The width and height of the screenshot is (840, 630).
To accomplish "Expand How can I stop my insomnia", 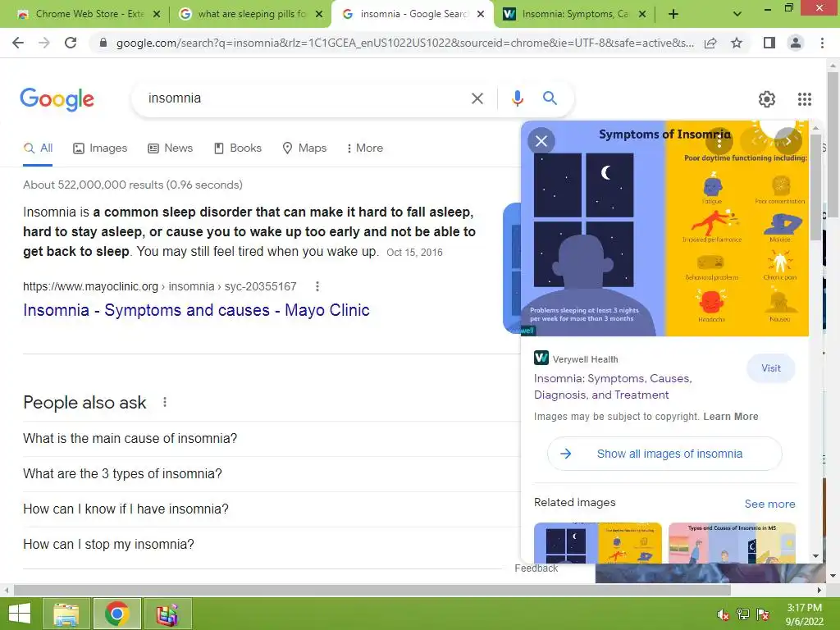I will click(271, 545).
